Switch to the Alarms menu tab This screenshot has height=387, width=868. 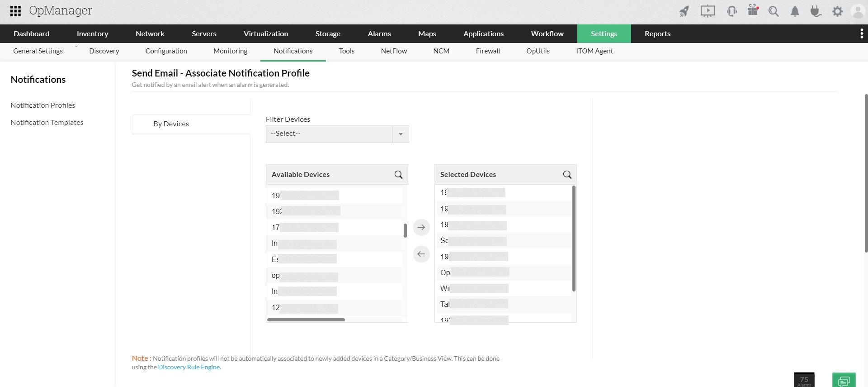click(379, 33)
